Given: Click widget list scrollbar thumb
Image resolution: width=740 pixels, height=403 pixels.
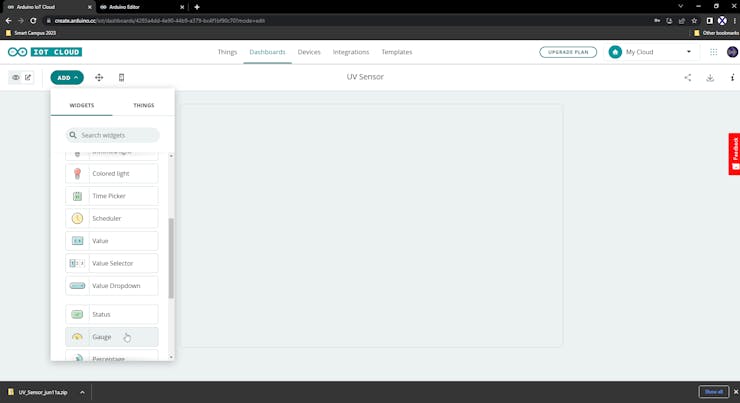Looking at the screenshot, I should (171, 258).
